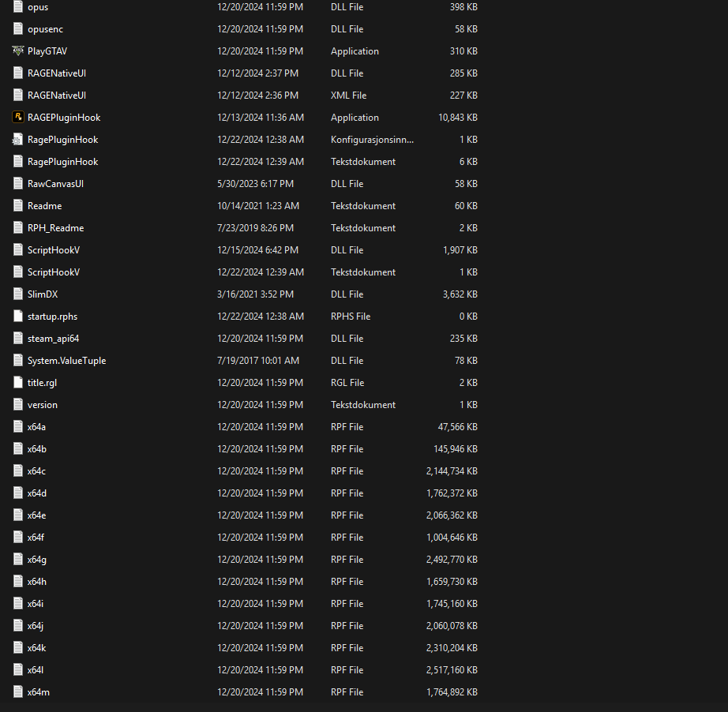Select the System.ValueTuple file name

point(66,361)
